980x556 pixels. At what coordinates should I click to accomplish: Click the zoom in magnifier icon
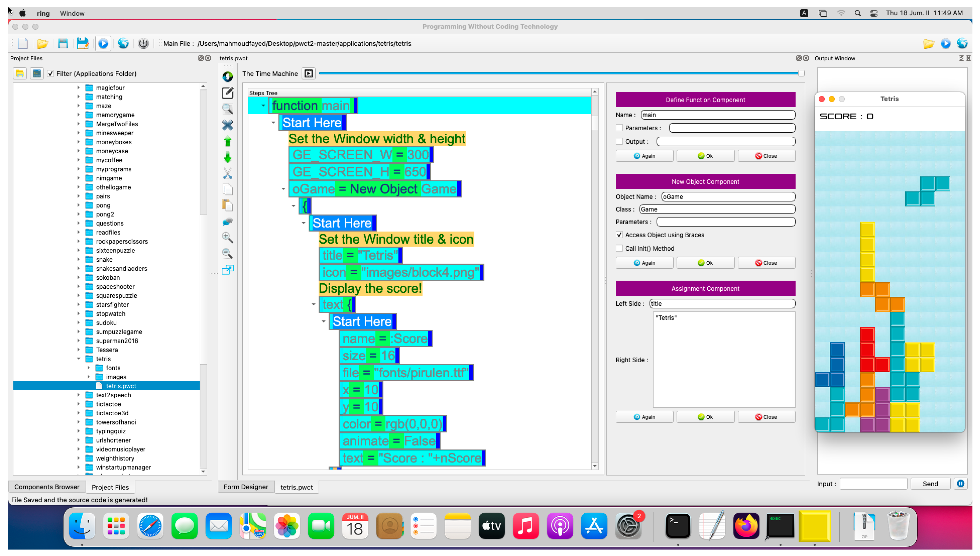[228, 237]
